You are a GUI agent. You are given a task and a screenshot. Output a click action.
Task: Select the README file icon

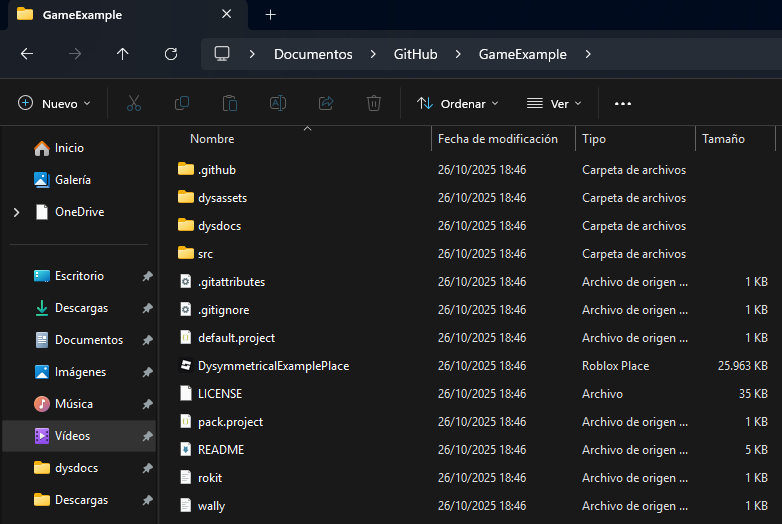pyautogui.click(x=186, y=449)
